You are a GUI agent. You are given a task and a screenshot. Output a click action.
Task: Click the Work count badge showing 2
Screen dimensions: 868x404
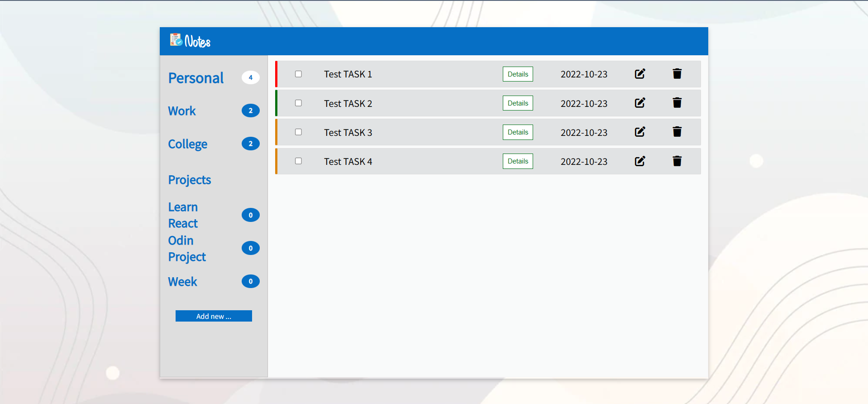point(251,111)
